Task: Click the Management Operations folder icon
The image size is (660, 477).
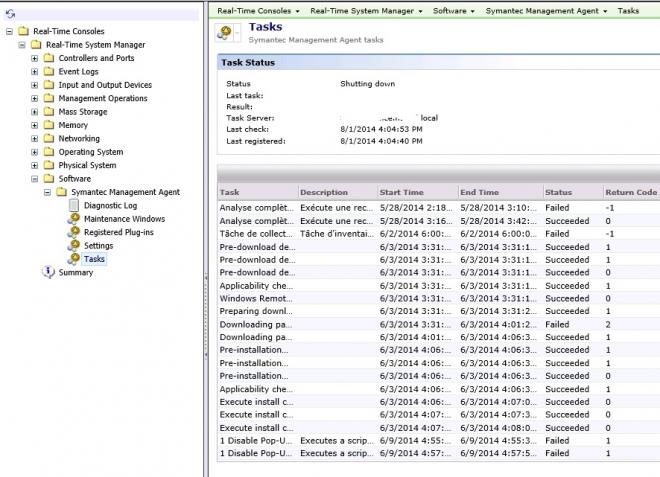Action: pyautogui.click(x=49, y=99)
